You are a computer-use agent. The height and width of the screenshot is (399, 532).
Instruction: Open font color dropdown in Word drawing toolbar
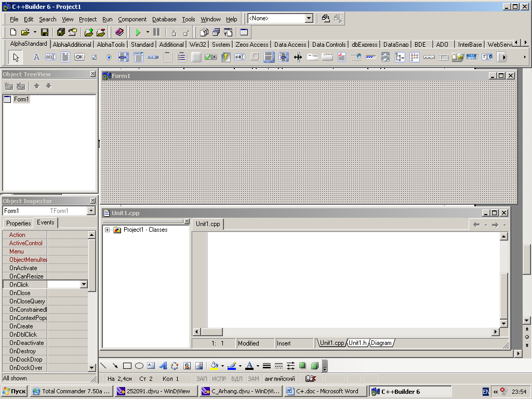click(x=258, y=366)
